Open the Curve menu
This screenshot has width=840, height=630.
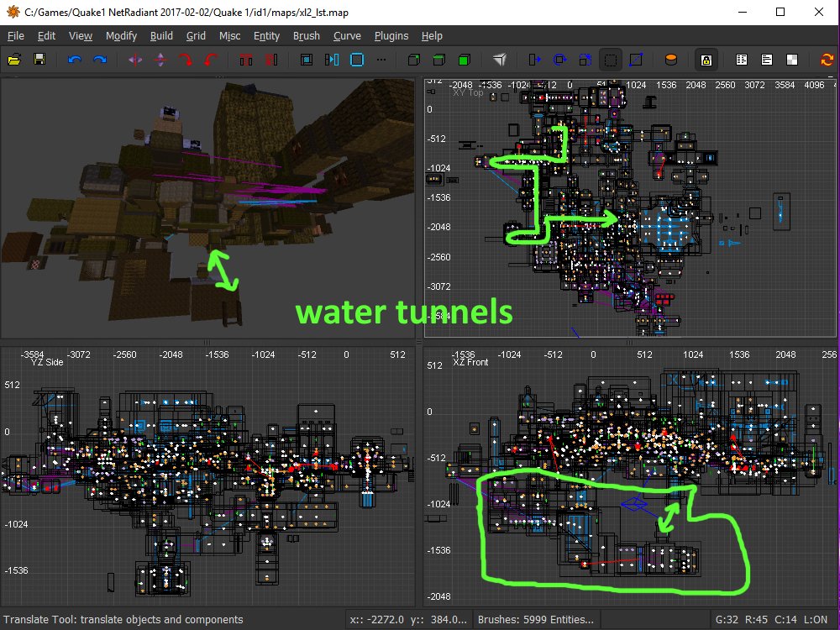pyautogui.click(x=347, y=36)
